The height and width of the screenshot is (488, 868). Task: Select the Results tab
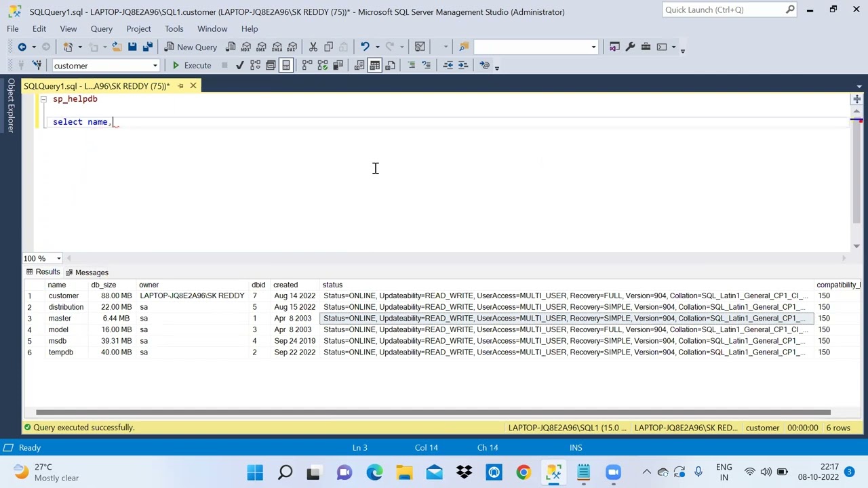tap(43, 272)
